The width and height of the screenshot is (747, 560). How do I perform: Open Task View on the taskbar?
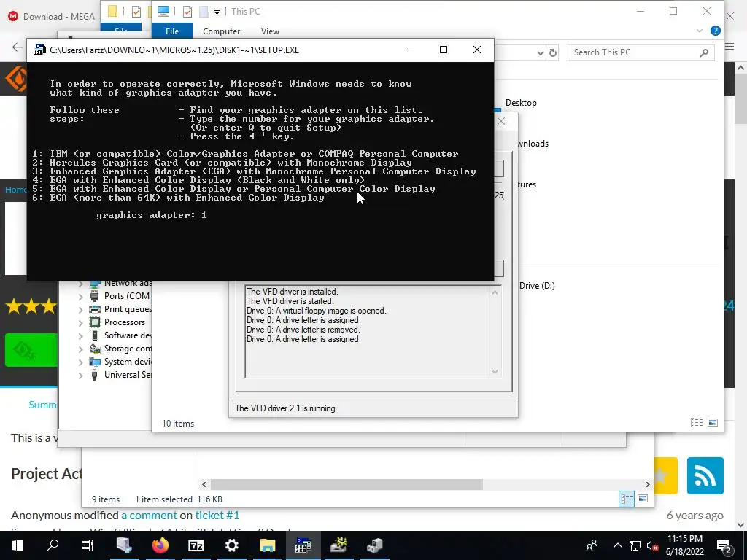88,545
